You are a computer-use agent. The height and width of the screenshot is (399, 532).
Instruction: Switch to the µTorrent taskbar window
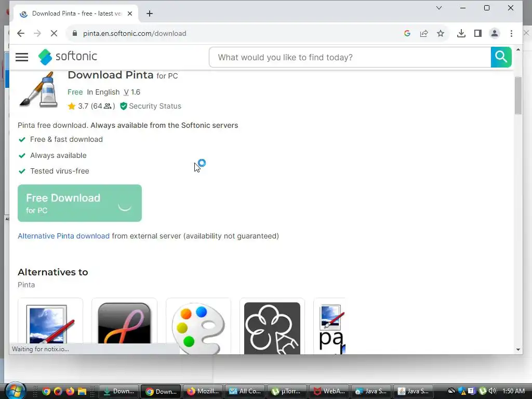tap(287, 391)
